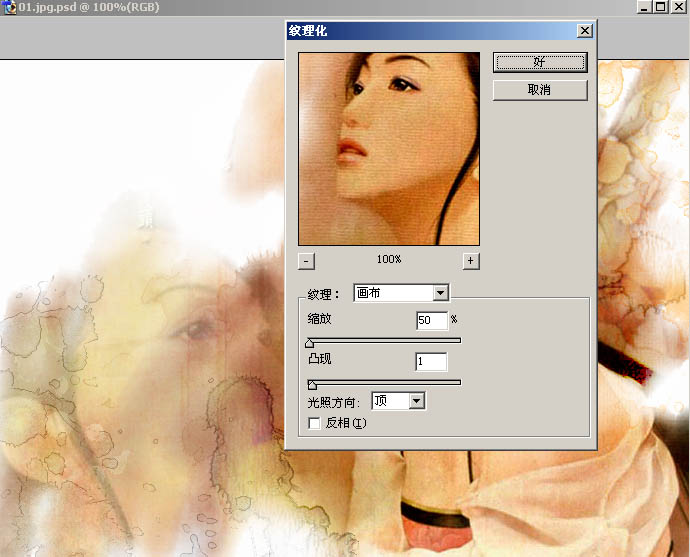Click the 缩放 percentage input field
Image resolution: width=690 pixels, height=557 pixels.
click(x=432, y=320)
